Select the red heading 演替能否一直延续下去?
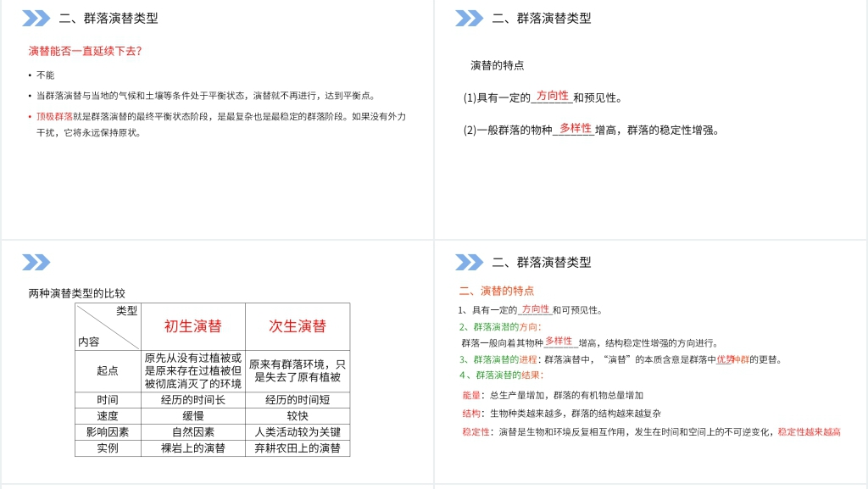 coord(85,51)
